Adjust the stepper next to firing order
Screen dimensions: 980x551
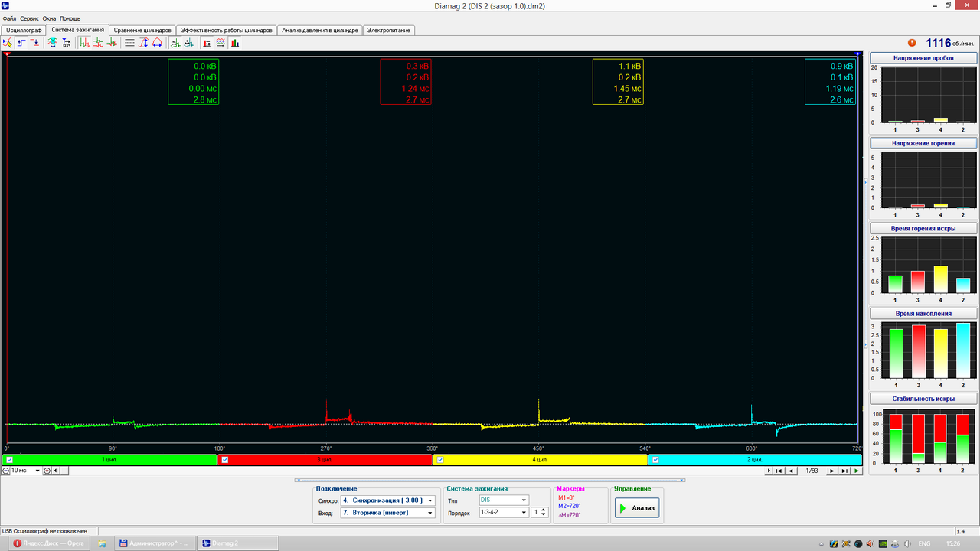(545, 513)
